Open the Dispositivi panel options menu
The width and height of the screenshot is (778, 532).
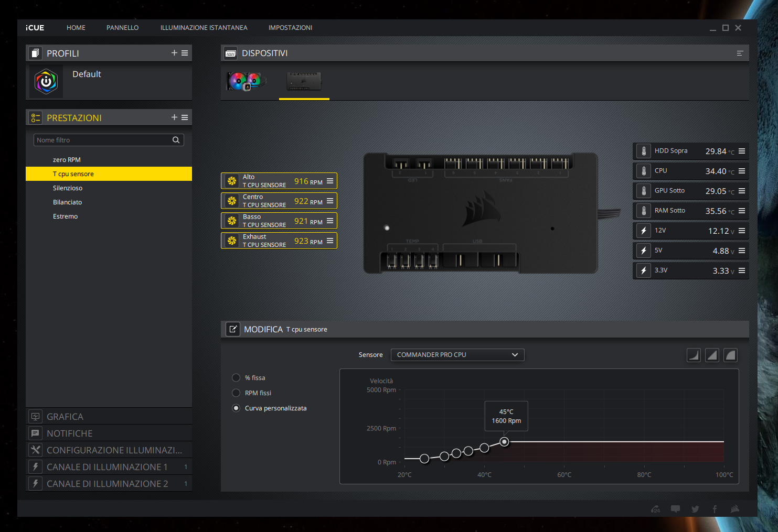(740, 53)
